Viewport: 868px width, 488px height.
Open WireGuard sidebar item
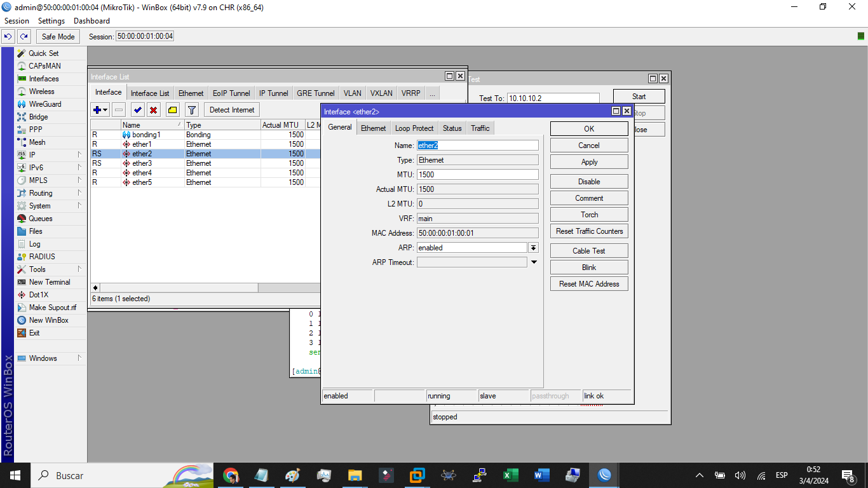[x=45, y=104]
